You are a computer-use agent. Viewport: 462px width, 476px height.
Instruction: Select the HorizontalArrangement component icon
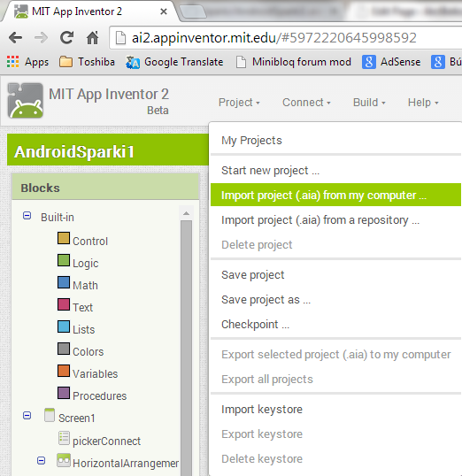point(64,461)
